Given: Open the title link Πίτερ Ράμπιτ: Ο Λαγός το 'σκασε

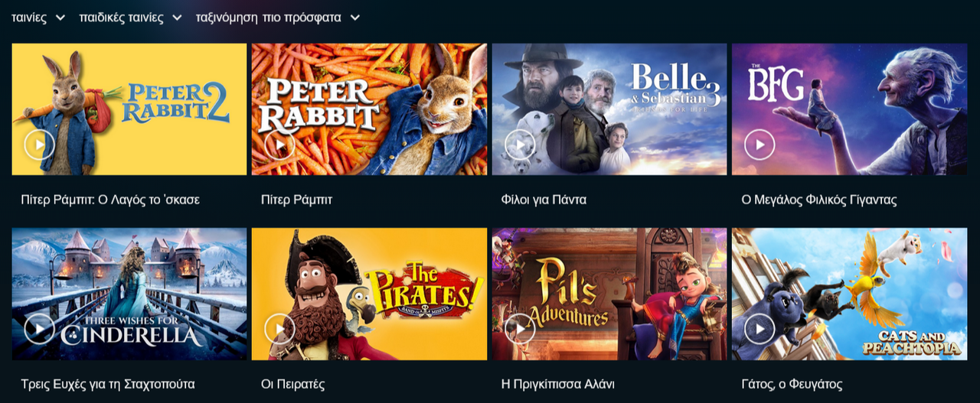Looking at the screenshot, I should 110,200.
